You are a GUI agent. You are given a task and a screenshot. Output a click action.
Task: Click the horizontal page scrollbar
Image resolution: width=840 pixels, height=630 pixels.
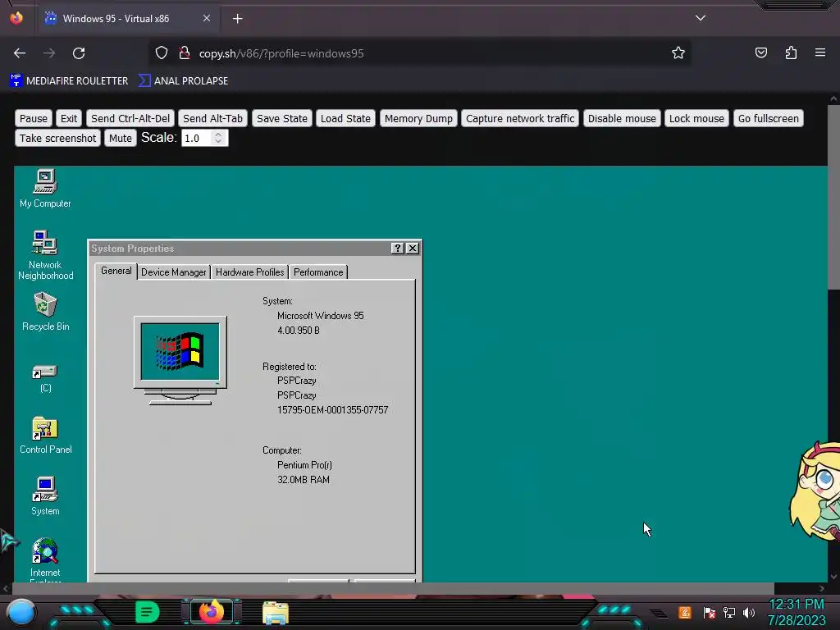tap(393, 589)
